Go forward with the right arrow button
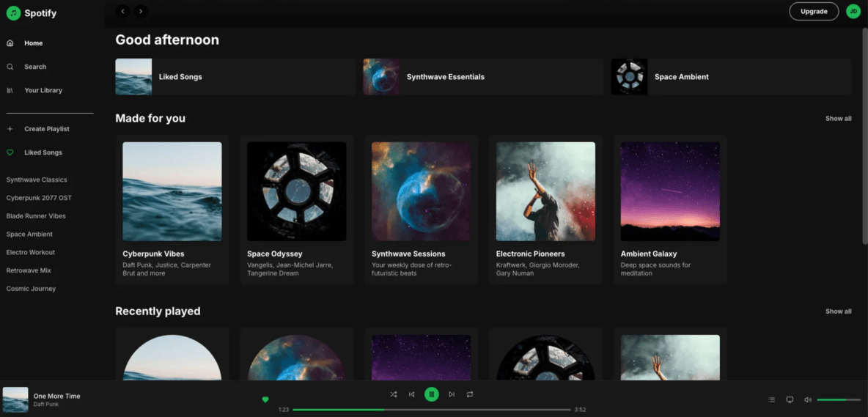 [141, 10]
